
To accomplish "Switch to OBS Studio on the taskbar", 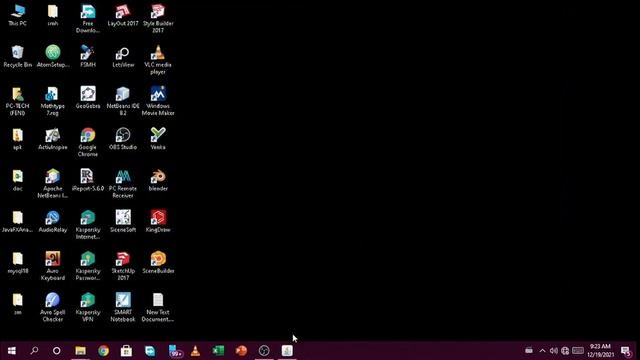I will (x=264, y=351).
